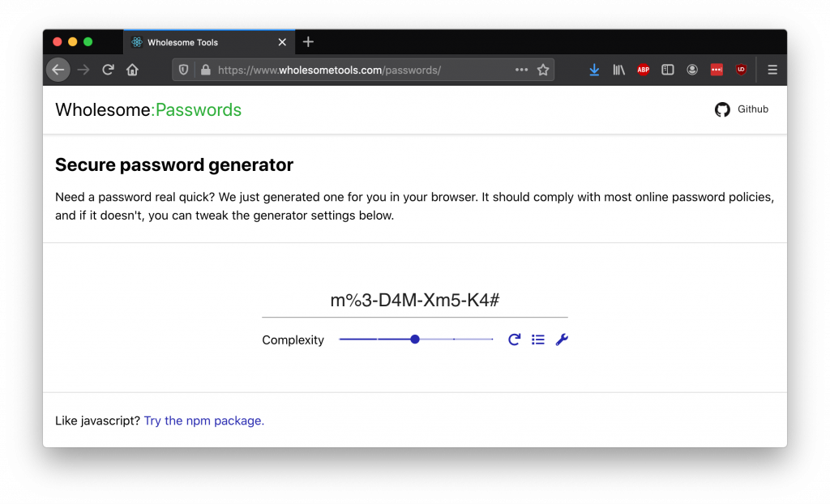Close the Wholesome Tools tab
This screenshot has width=830, height=504.
[282, 42]
